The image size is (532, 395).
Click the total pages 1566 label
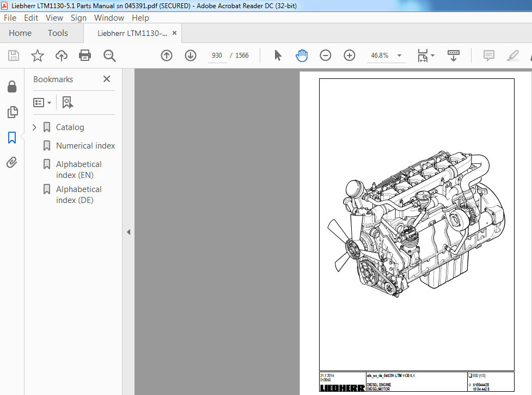242,55
